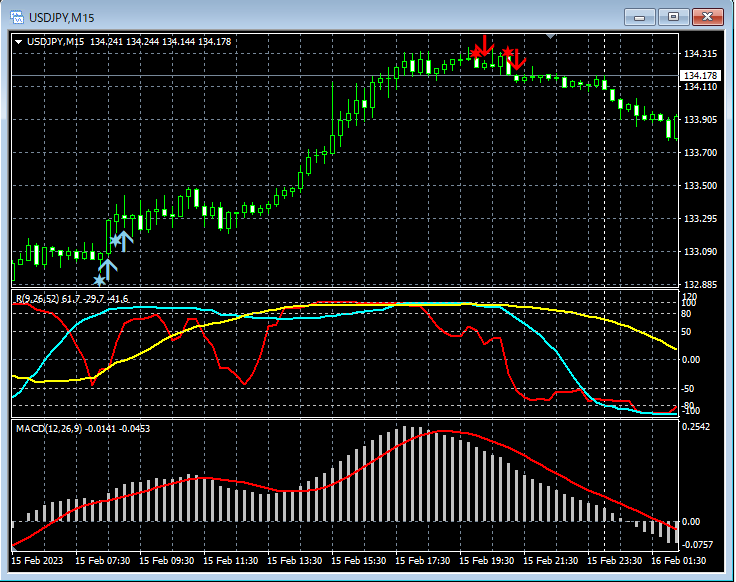Click the 134.178 current price label
Image resolution: width=736 pixels, height=582 pixels.
tap(700, 76)
